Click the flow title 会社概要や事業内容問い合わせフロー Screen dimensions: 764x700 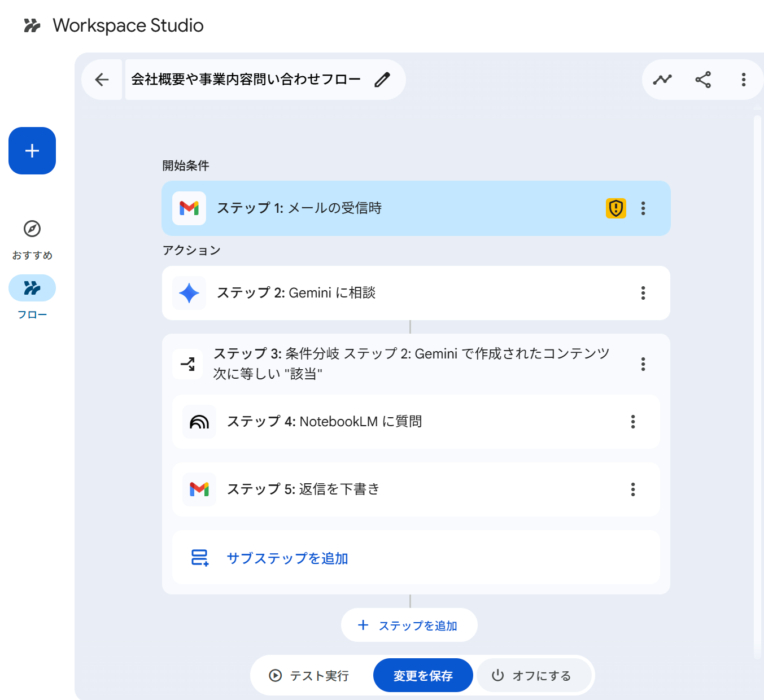(246, 80)
